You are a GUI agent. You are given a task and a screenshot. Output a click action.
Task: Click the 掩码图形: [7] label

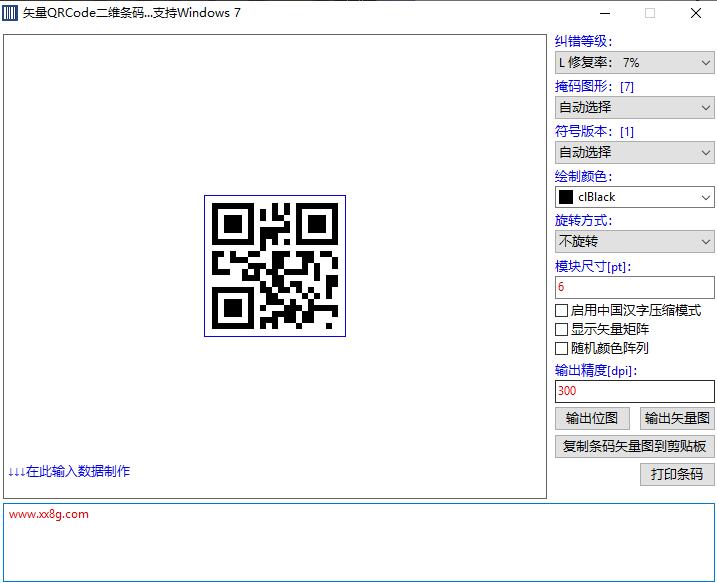[x=594, y=86]
